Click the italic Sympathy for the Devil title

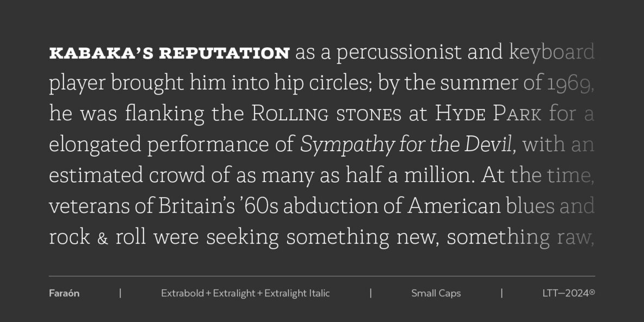tap(407, 145)
